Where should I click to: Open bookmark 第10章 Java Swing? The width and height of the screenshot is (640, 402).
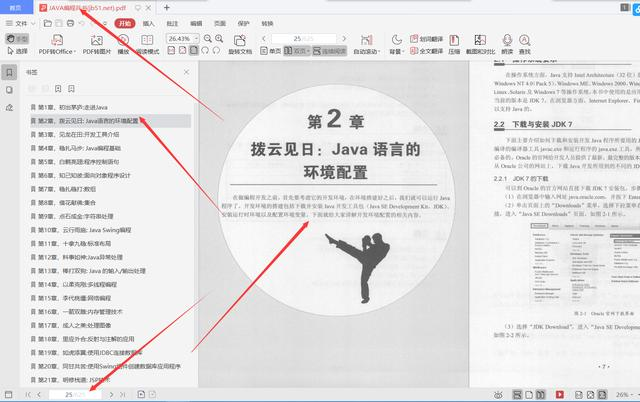click(x=81, y=230)
